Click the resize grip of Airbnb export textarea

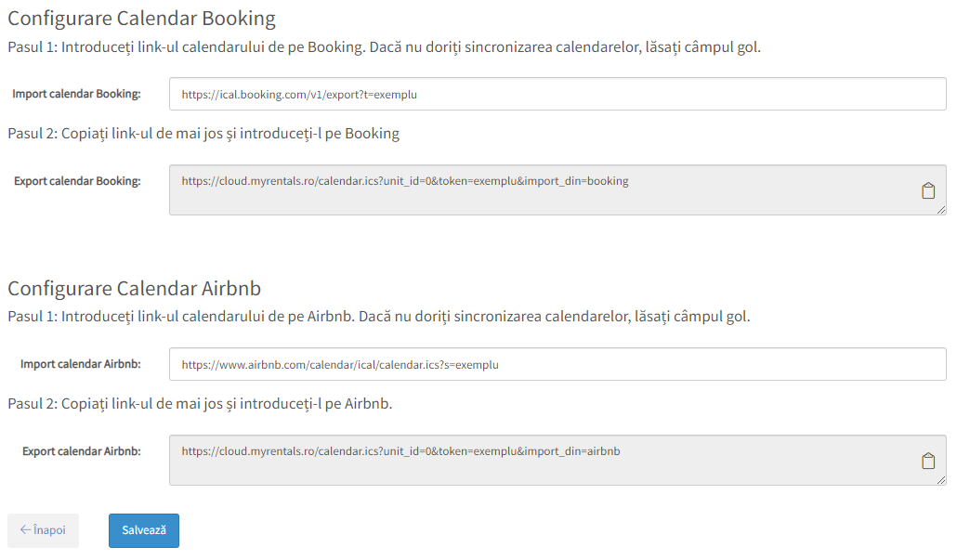pyautogui.click(x=941, y=480)
